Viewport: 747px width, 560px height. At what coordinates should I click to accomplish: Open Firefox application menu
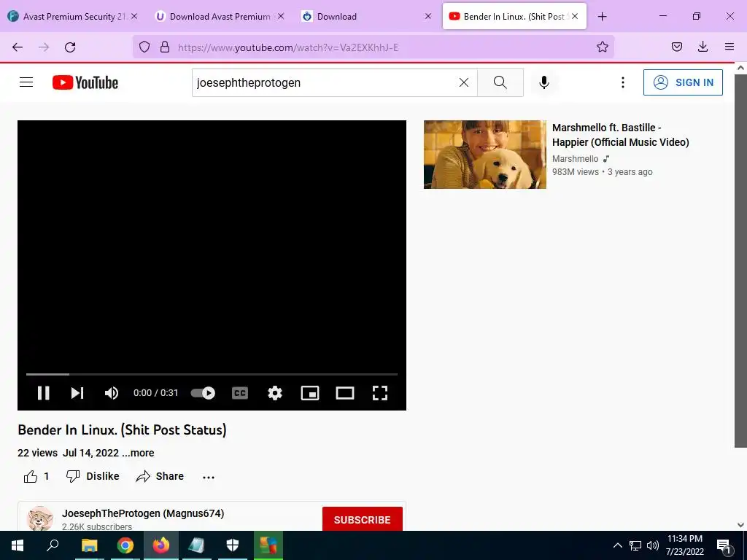[729, 47]
